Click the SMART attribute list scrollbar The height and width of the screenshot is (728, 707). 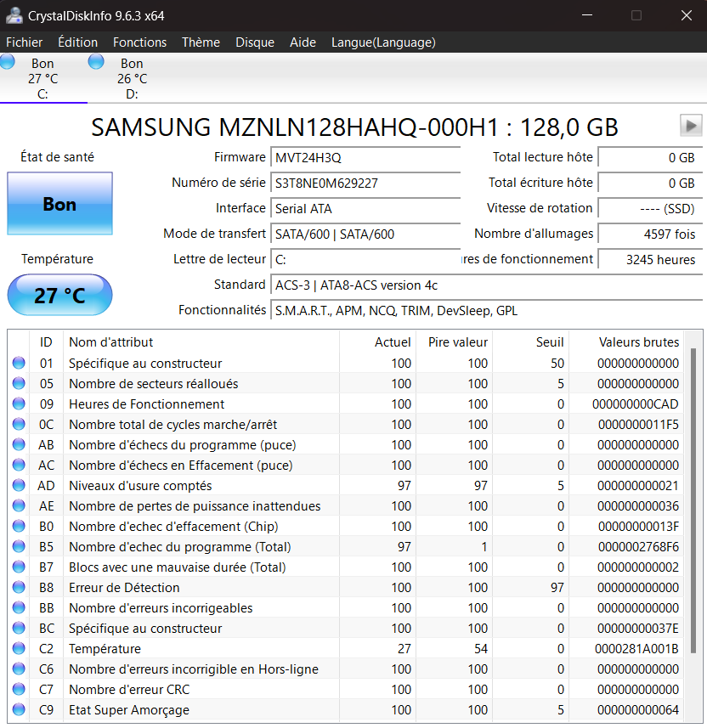pyautogui.click(x=693, y=500)
